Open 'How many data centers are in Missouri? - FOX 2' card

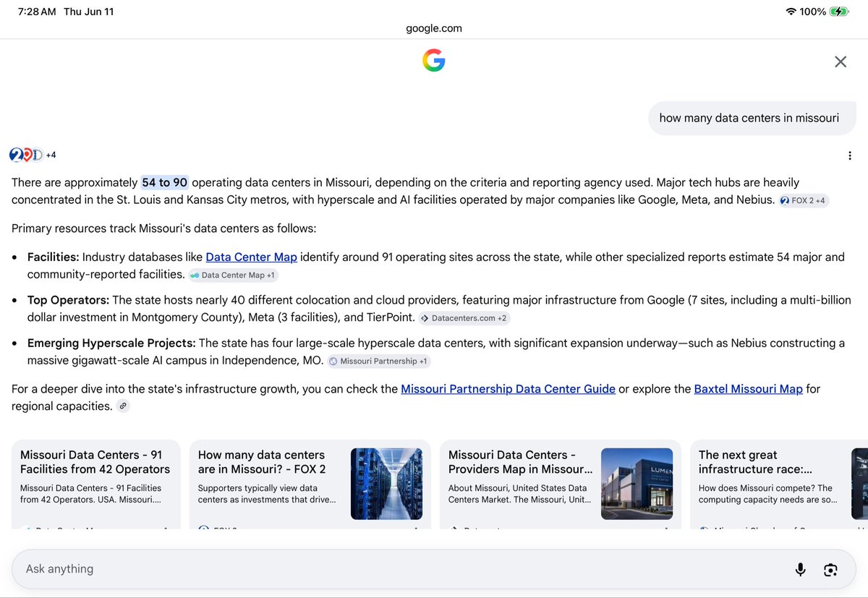tap(310, 484)
